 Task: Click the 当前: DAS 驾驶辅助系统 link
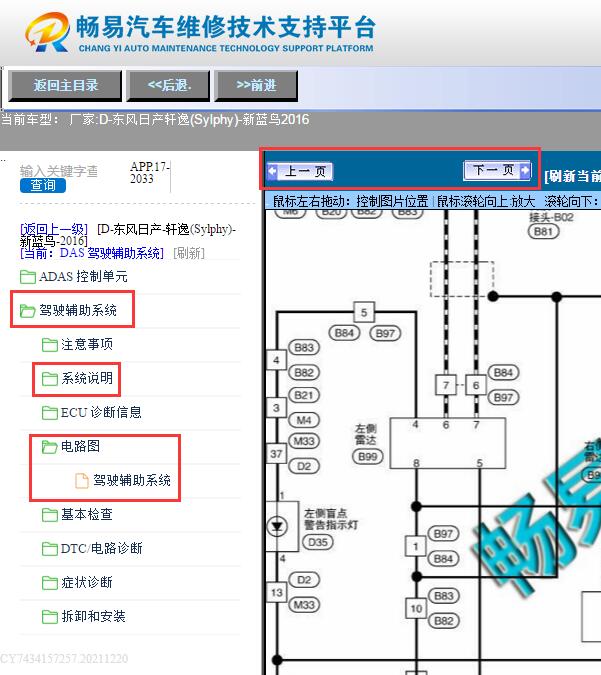(x=92, y=253)
